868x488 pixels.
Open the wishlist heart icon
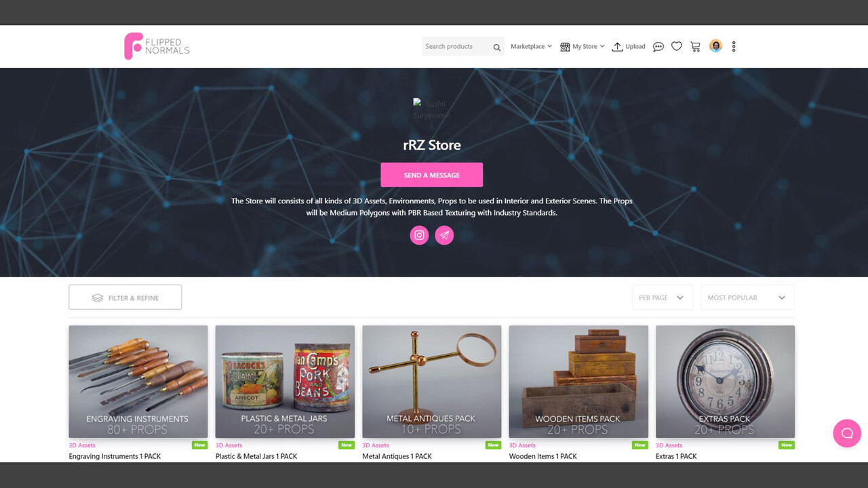point(677,46)
